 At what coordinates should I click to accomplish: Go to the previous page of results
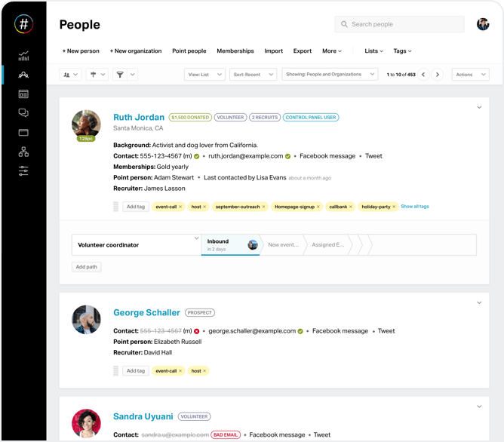point(423,75)
